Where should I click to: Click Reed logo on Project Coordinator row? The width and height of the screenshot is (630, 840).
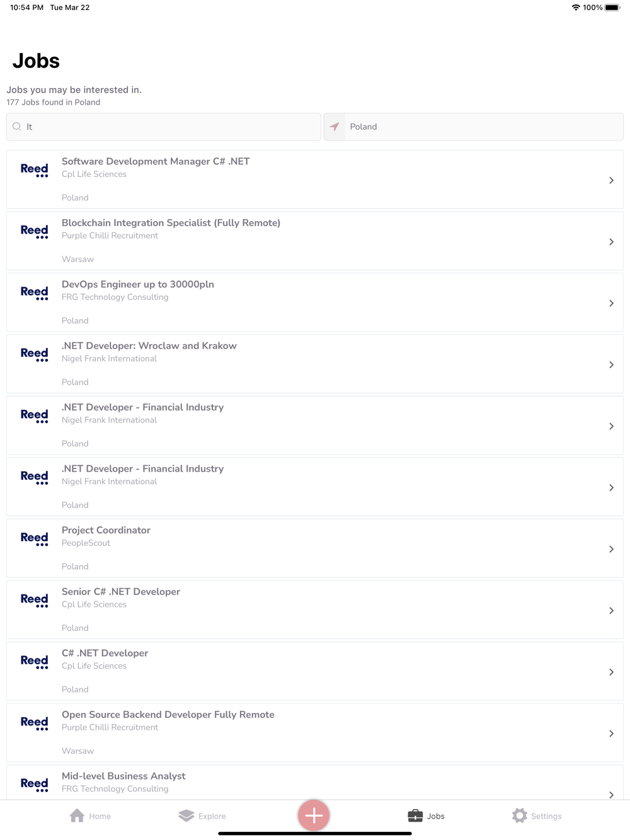(x=35, y=539)
